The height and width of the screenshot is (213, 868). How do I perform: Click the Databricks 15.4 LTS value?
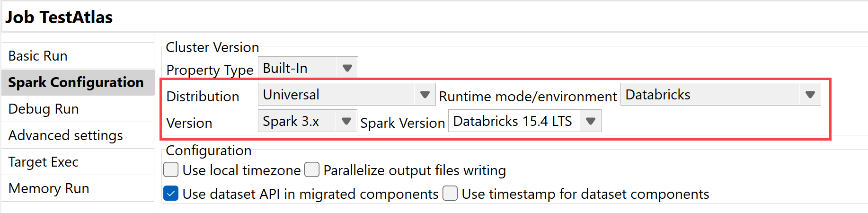click(513, 121)
